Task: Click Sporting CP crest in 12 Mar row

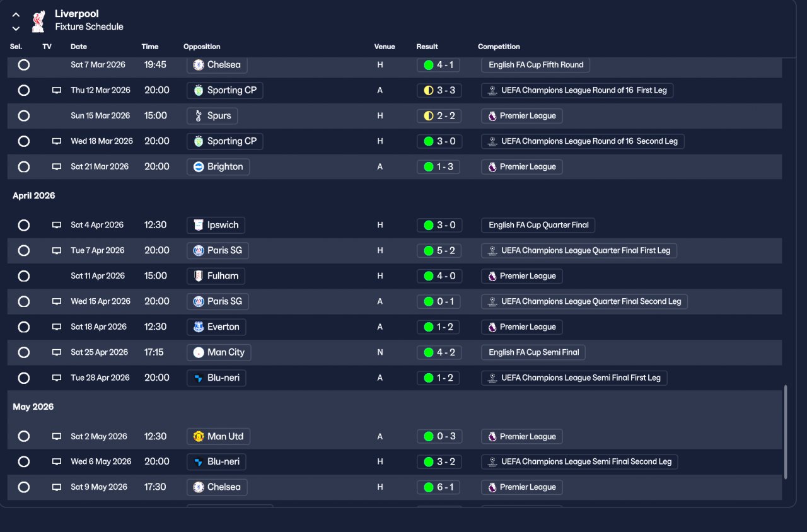Action: (199, 90)
